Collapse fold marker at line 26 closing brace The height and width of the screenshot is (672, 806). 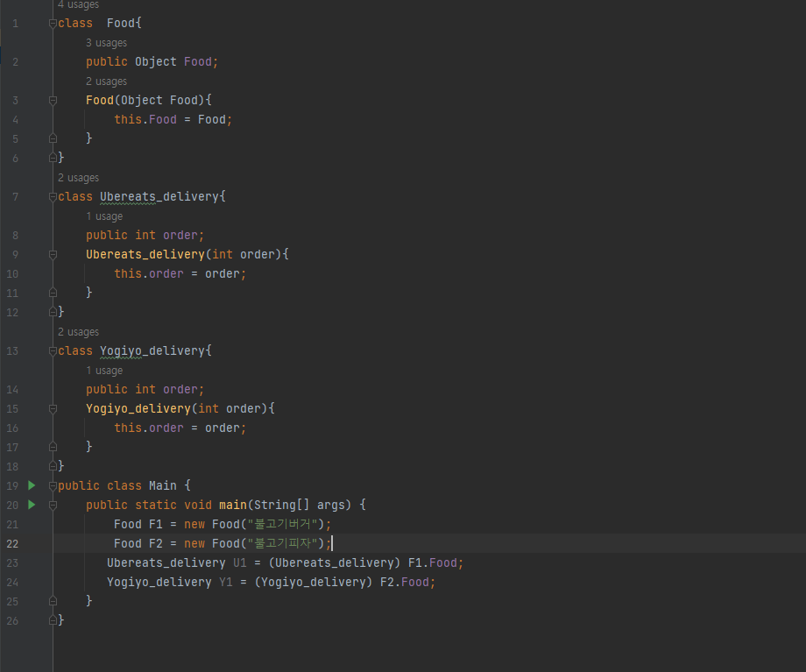pyautogui.click(x=53, y=620)
